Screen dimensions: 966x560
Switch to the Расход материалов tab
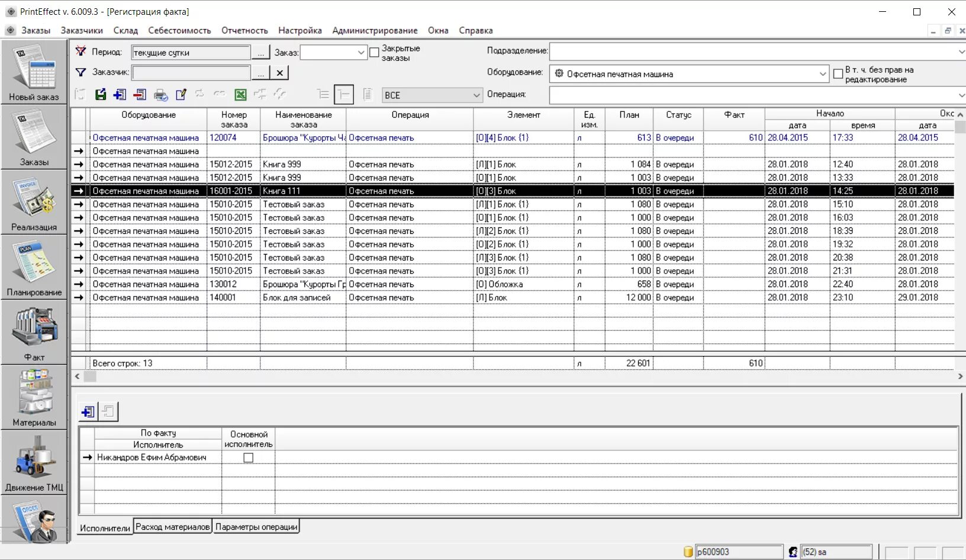pos(173,527)
